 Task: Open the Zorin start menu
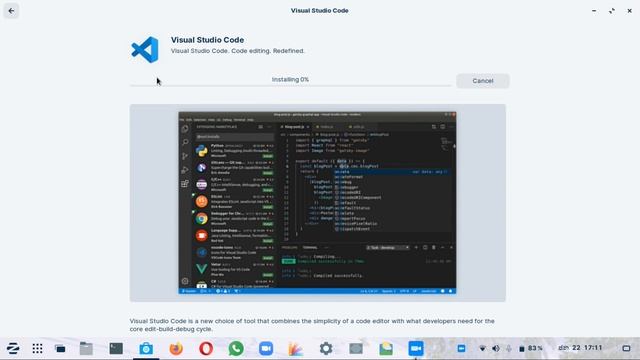[x=13, y=349]
